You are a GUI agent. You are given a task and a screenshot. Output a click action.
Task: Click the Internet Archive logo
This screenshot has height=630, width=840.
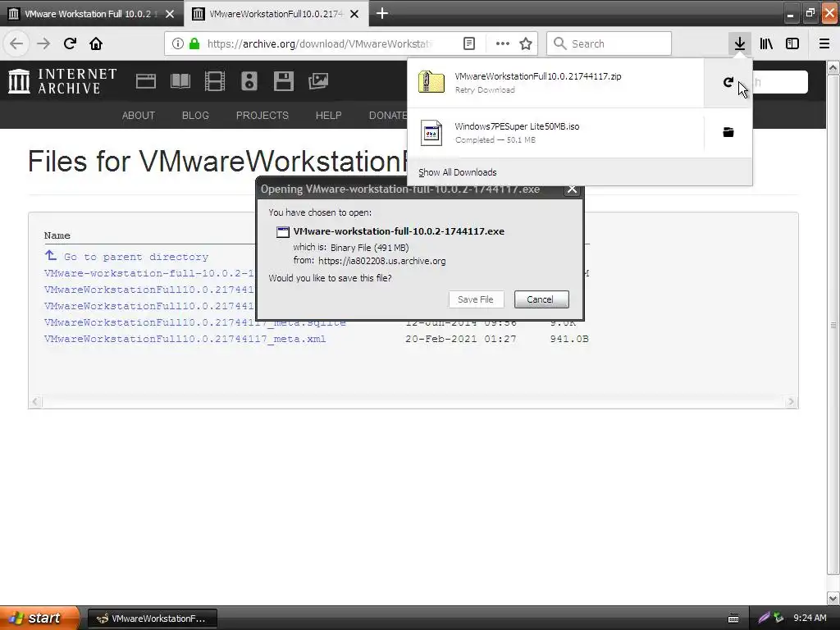(62, 81)
